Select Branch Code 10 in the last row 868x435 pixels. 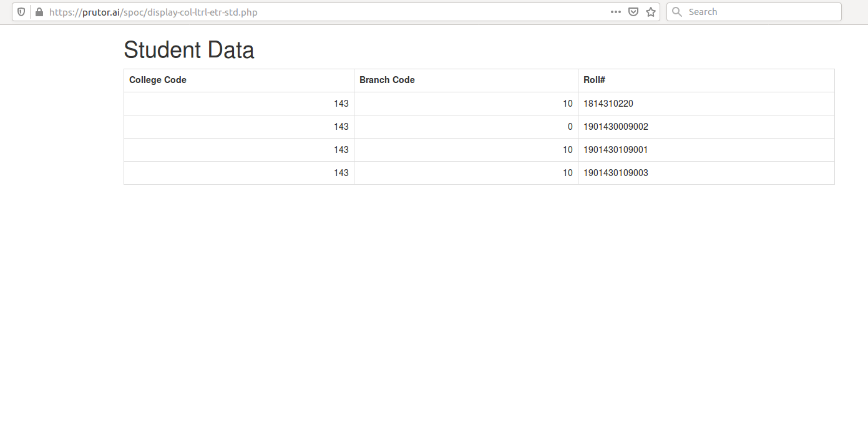click(x=567, y=173)
